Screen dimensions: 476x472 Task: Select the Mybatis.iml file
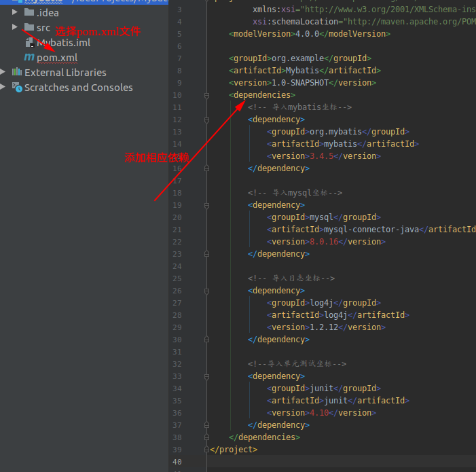tap(63, 43)
